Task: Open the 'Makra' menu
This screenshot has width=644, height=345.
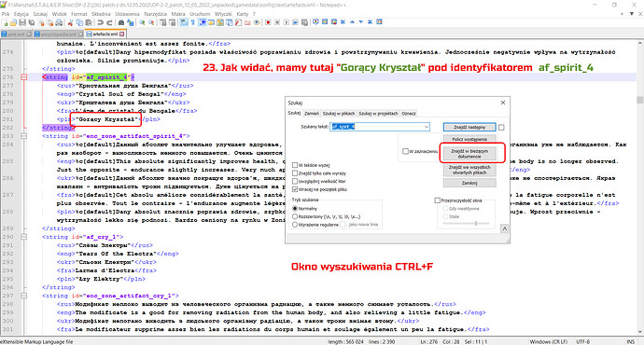Action: [178, 14]
